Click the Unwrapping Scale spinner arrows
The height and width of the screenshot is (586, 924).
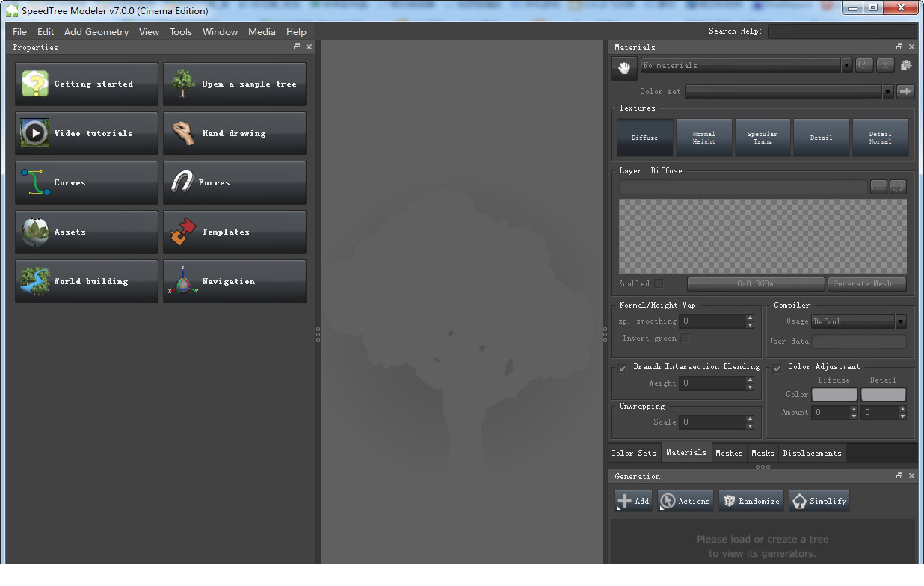click(750, 422)
